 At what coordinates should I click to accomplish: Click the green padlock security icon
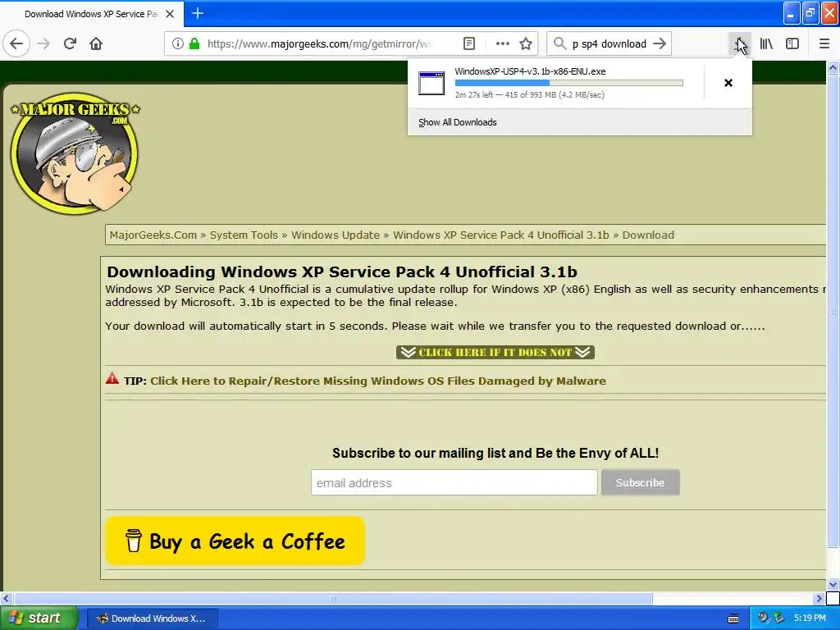tap(194, 44)
